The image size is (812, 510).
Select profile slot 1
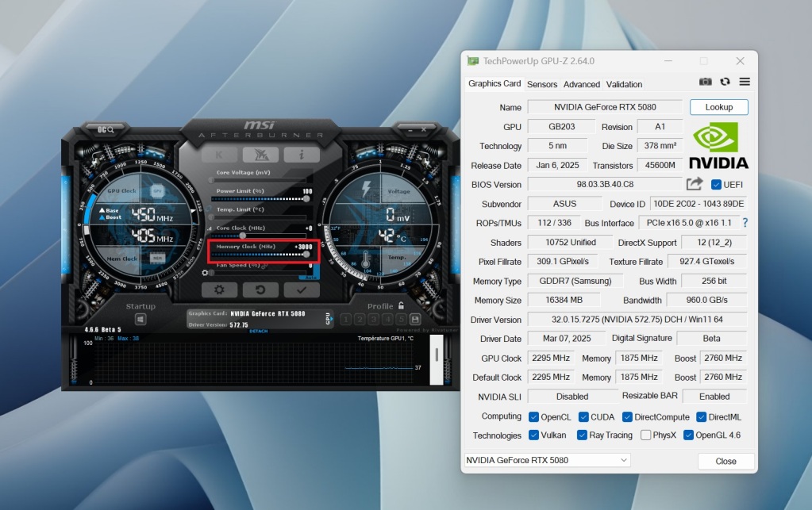pyautogui.click(x=346, y=319)
